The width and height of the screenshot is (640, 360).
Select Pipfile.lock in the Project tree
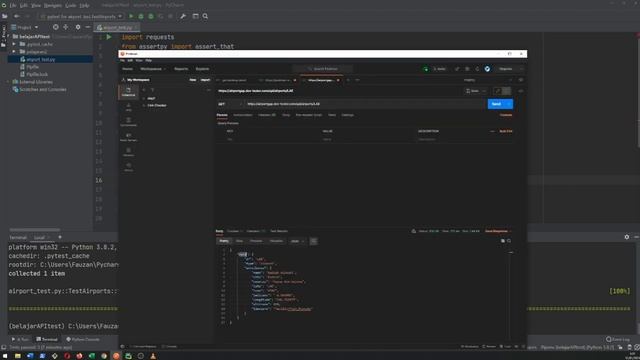37,74
